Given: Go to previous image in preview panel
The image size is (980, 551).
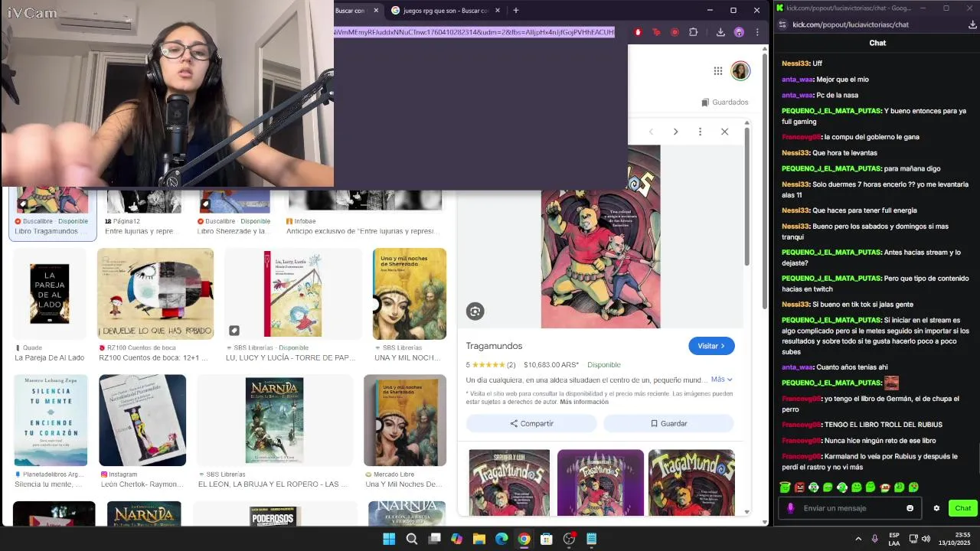Looking at the screenshot, I should coord(651,132).
